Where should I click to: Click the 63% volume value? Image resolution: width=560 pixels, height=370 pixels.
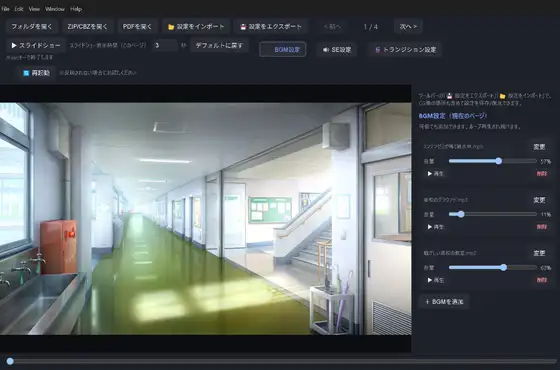tap(545, 268)
